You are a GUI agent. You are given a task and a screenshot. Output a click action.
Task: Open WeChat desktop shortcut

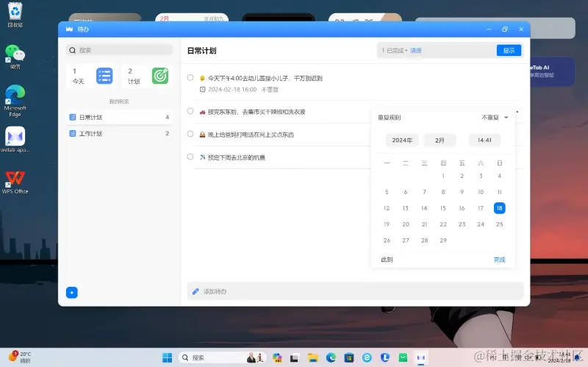[x=15, y=57]
